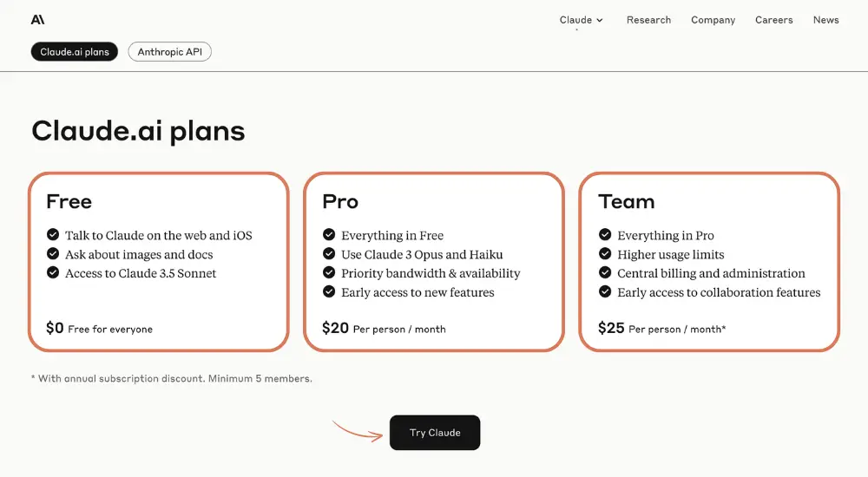
Task: Open the News navigation link
Action: (825, 20)
